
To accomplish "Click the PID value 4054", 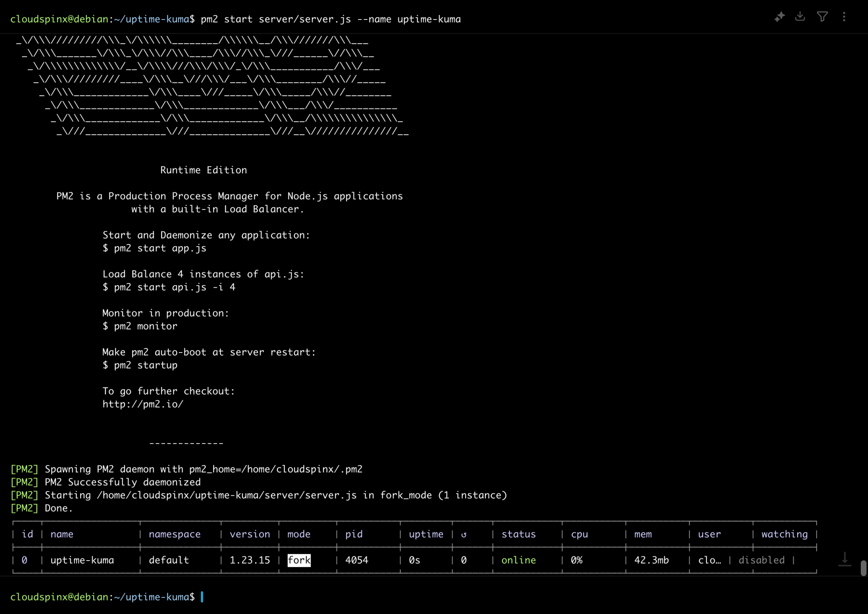I will (x=356, y=560).
